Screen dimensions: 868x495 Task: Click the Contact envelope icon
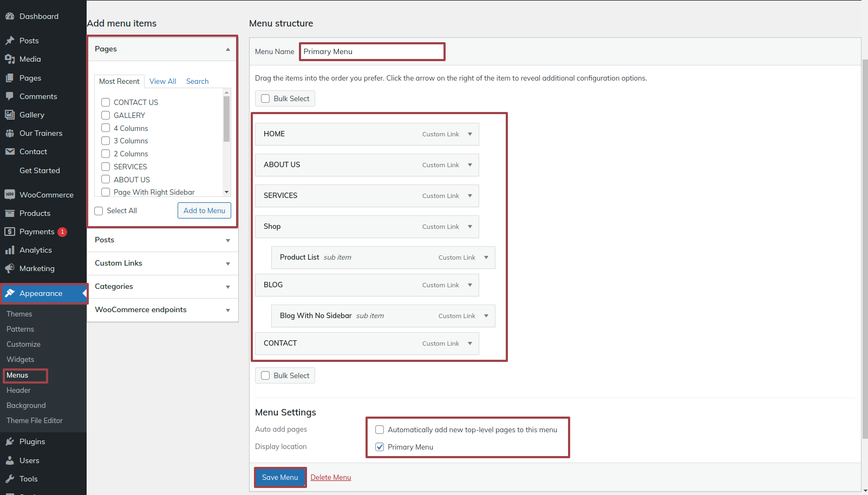tap(10, 151)
